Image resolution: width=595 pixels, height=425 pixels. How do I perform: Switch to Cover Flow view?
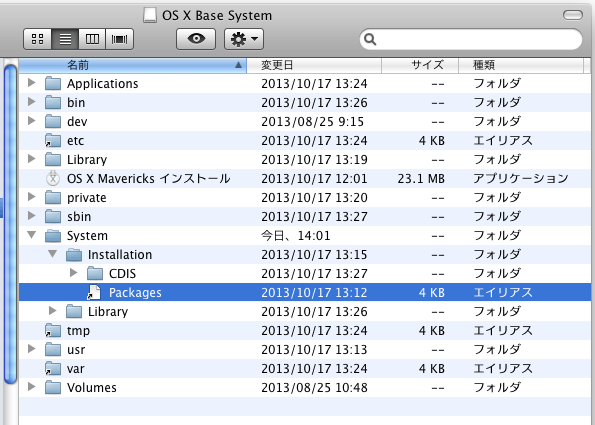click(120, 39)
